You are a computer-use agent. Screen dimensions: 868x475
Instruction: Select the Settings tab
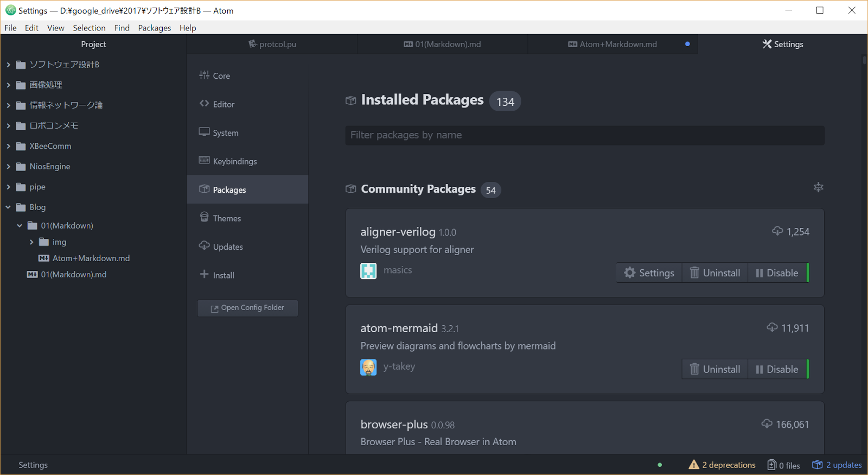[783, 44]
